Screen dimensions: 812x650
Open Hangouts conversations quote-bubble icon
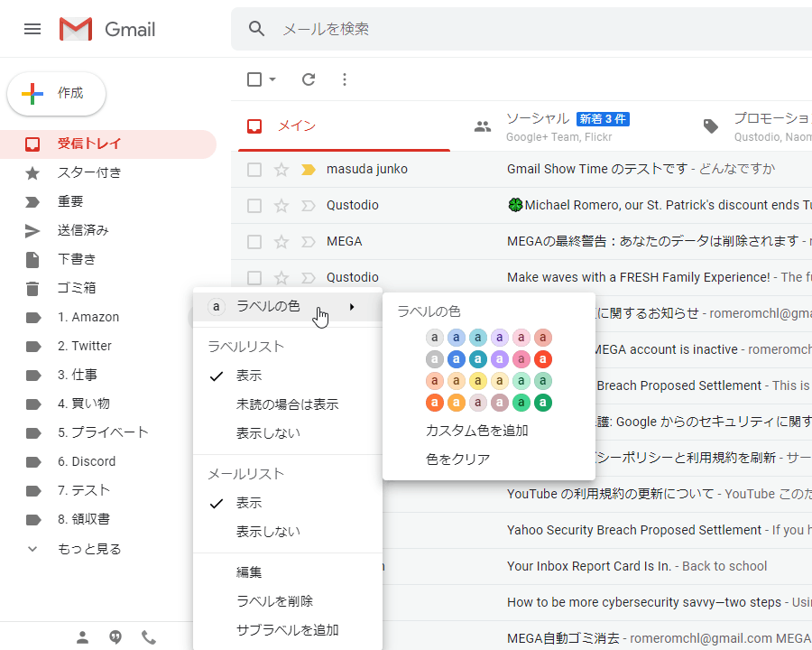pyautogui.click(x=115, y=637)
